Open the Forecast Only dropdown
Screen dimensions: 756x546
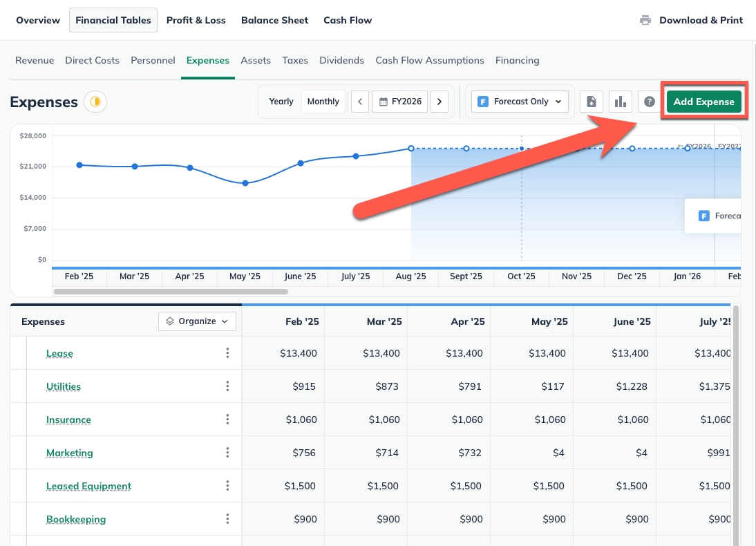pos(520,102)
